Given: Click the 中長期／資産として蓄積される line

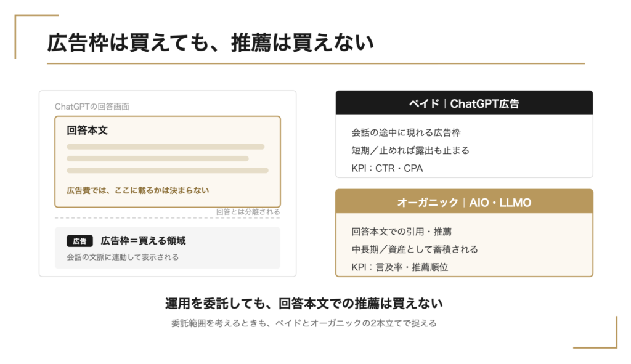Looking at the screenshot, I should click(x=415, y=249).
